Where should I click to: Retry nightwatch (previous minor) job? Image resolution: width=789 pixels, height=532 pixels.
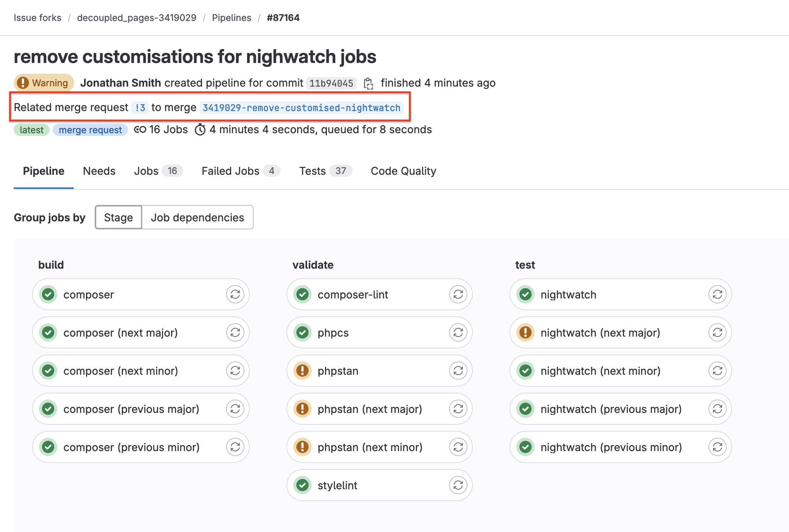(x=717, y=447)
